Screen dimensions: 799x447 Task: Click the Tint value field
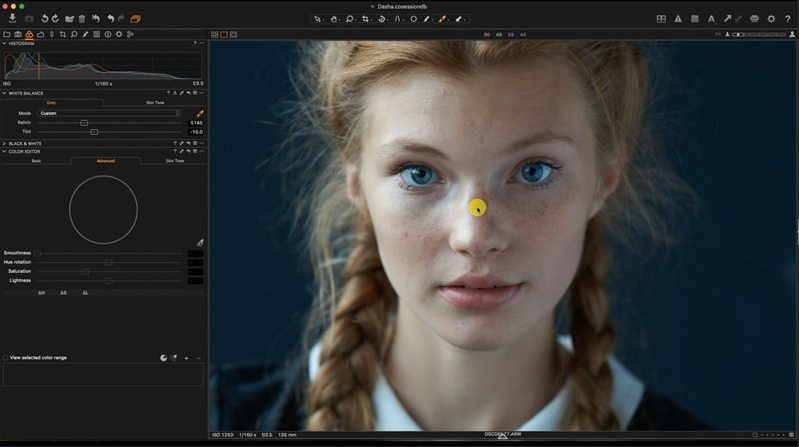pos(196,132)
